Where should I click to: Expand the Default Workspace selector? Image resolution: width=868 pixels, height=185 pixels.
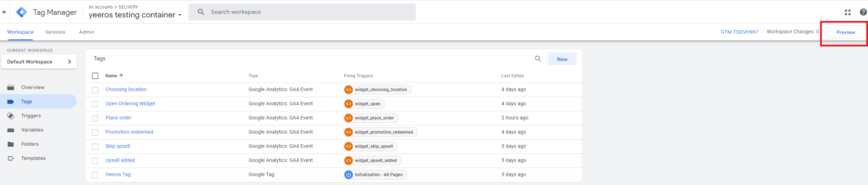pyautogui.click(x=39, y=62)
